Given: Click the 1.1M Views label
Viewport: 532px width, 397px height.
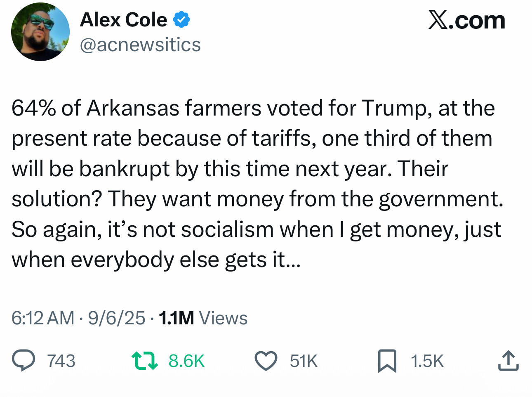Looking at the screenshot, I should point(203,318).
